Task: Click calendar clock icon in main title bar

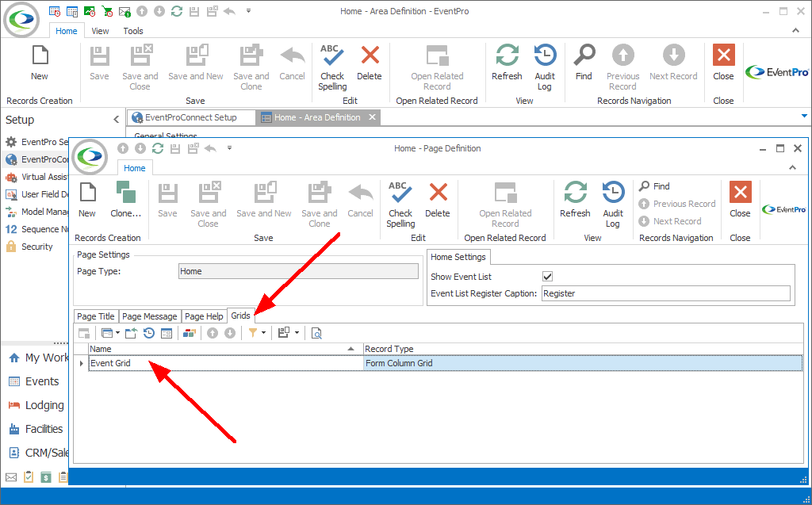Action: coord(55,11)
